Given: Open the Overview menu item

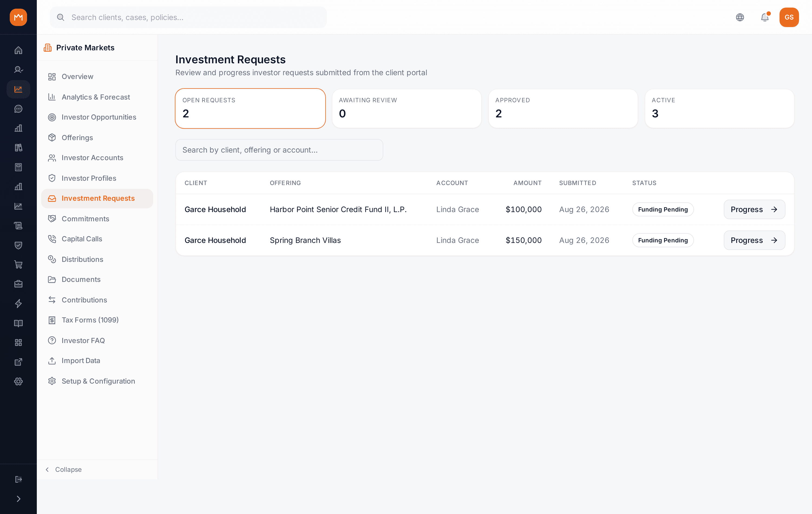Looking at the screenshot, I should pos(97,77).
